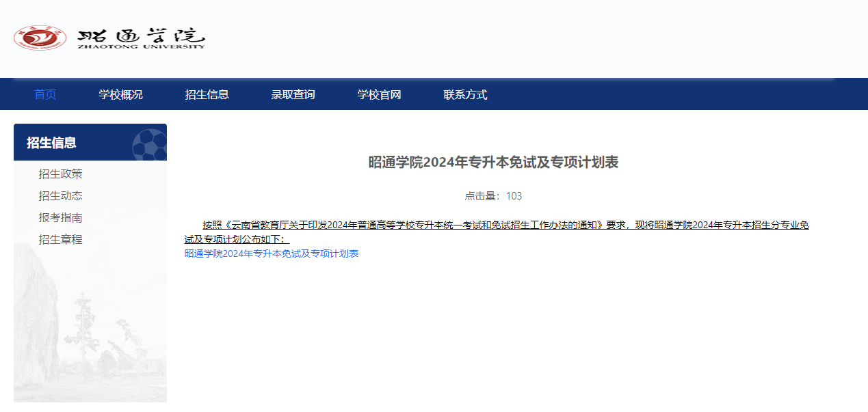This screenshot has height=412, width=868.
Task: Go to 录取查询 in the navigation
Action: 293,94
